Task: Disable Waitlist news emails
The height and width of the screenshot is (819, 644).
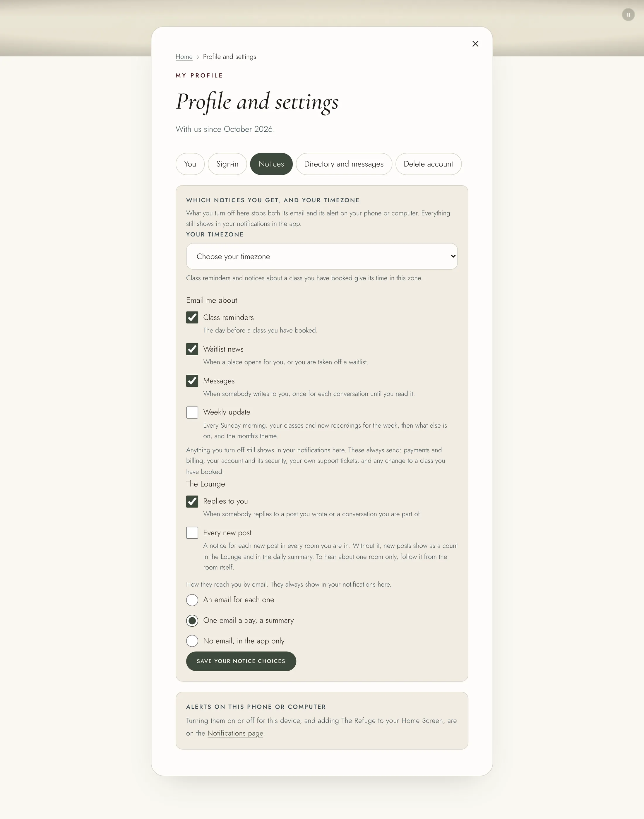Action: (x=192, y=349)
